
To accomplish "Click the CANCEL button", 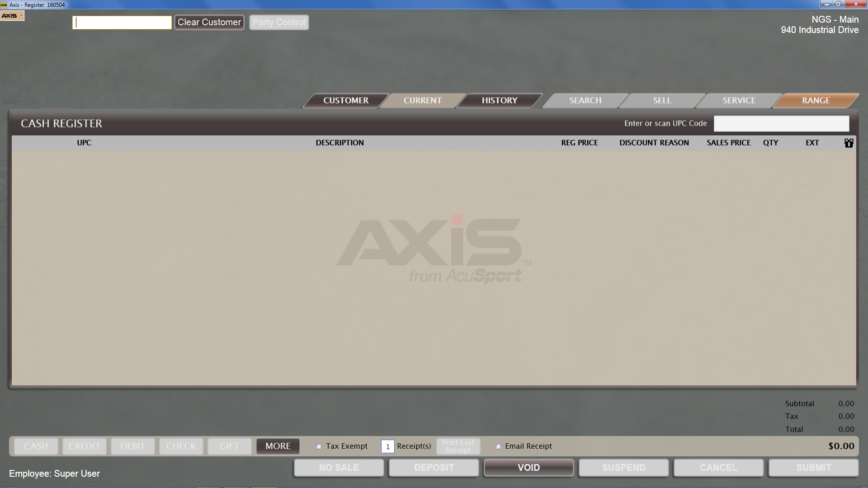I will (719, 468).
